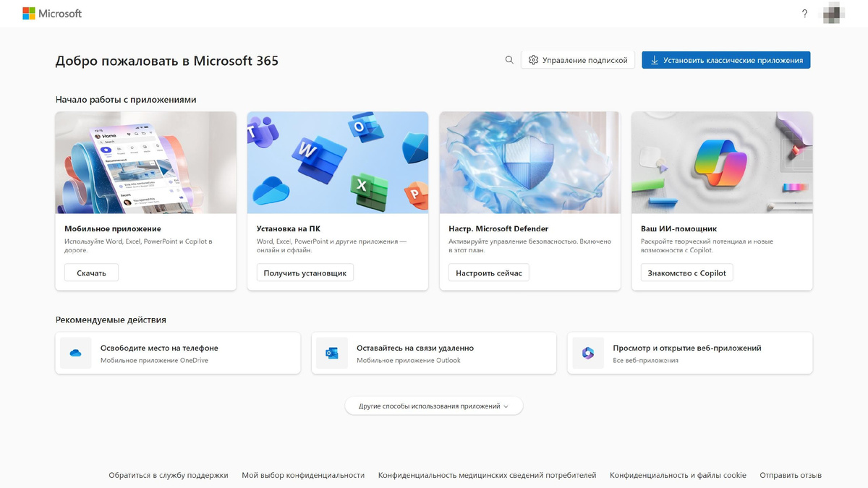Open the Copilot assistant card image

[x=722, y=163]
